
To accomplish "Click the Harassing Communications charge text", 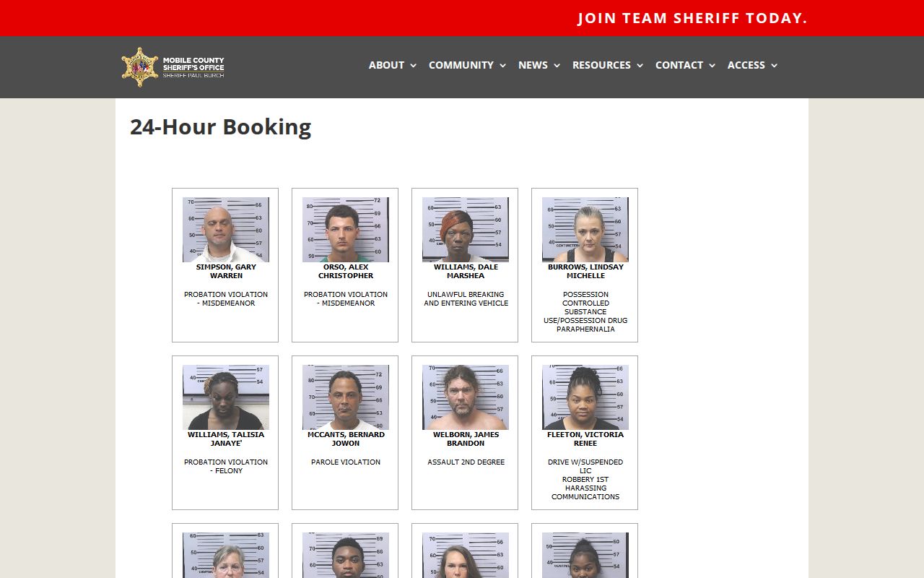I will click(x=585, y=493).
